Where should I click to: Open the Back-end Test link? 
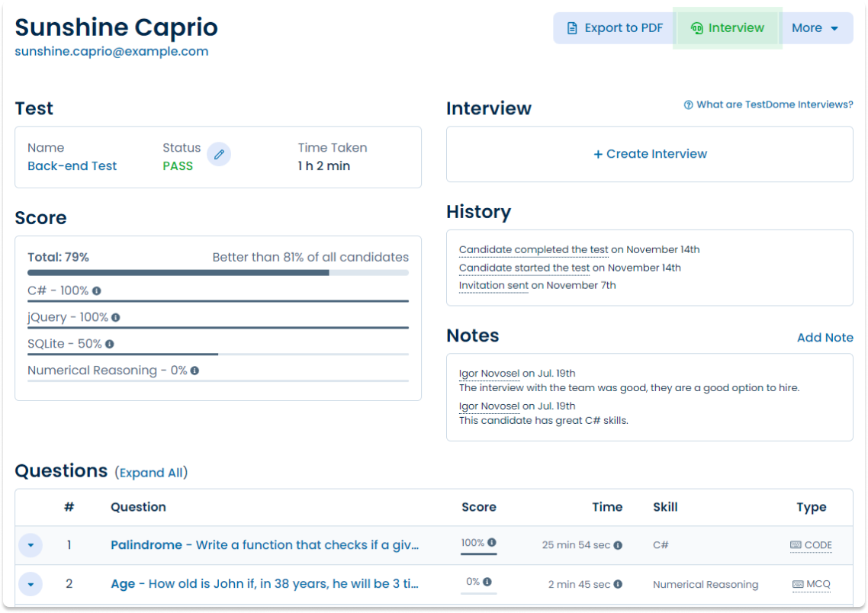pos(72,165)
